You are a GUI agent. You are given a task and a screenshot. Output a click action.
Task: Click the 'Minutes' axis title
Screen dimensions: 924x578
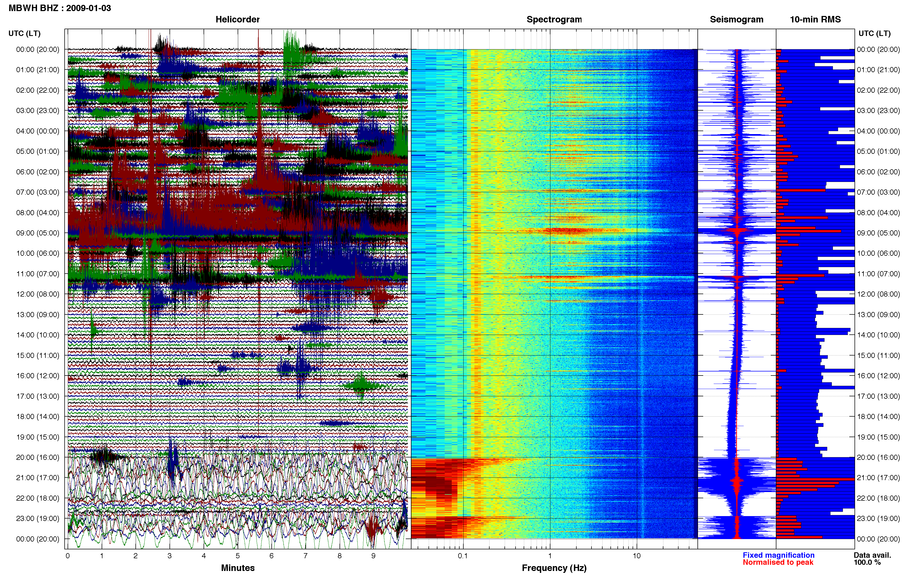tap(238, 568)
